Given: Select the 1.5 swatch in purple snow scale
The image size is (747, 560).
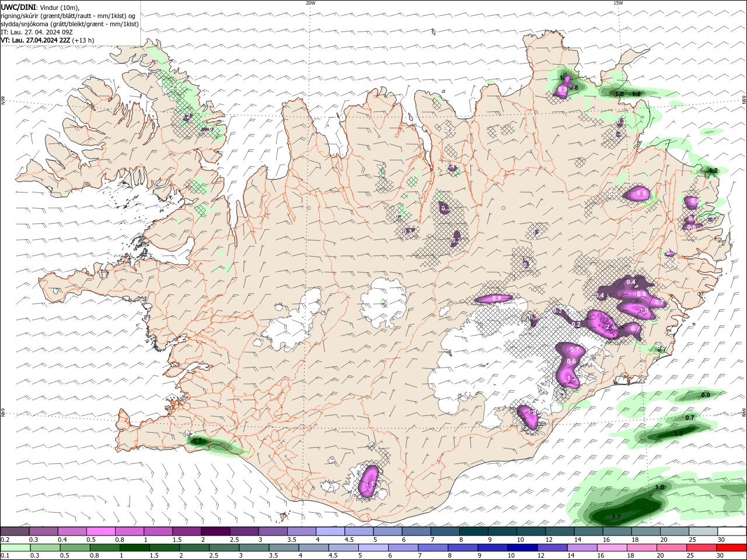Looking at the screenshot, I should point(187,531).
